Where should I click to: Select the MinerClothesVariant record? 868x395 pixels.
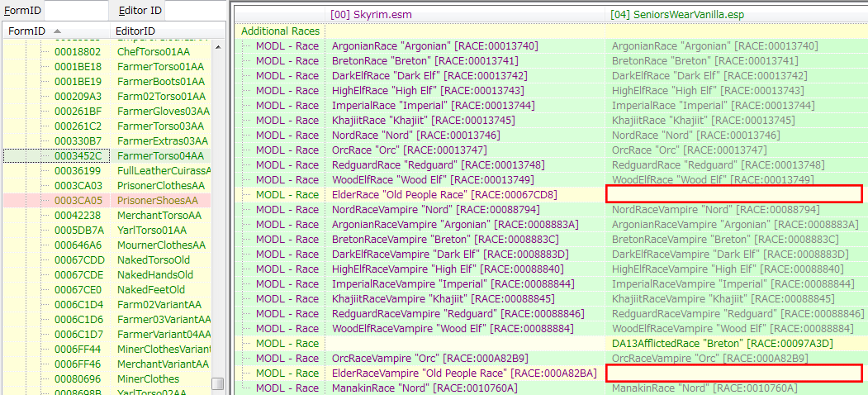(x=164, y=350)
